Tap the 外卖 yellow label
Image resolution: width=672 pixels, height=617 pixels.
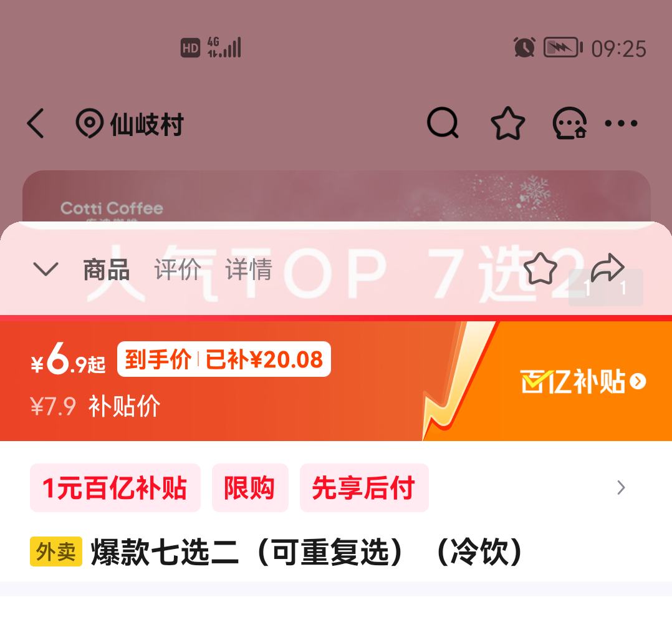pos(55,551)
